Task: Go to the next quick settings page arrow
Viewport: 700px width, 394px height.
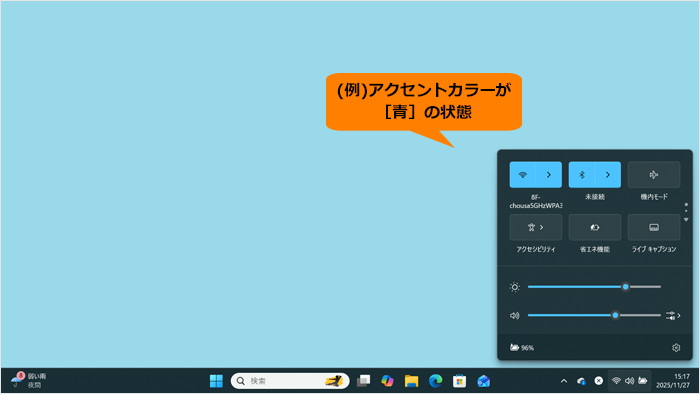Action: (x=686, y=220)
